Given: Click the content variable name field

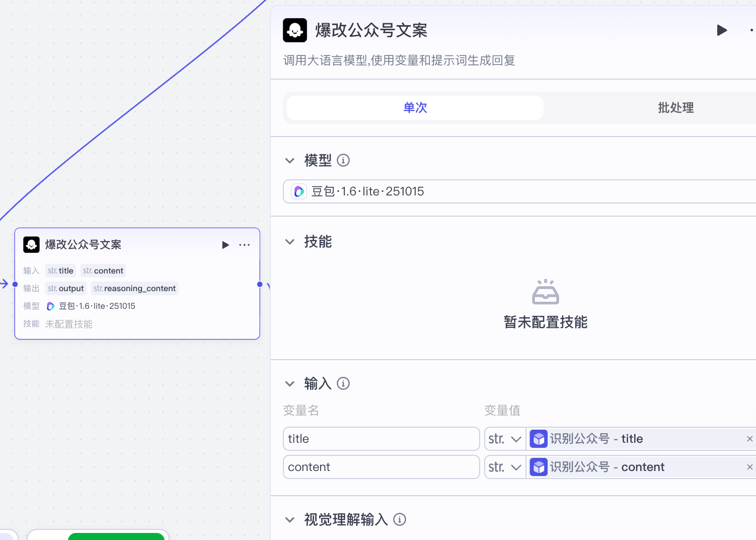Looking at the screenshot, I should 381,467.
